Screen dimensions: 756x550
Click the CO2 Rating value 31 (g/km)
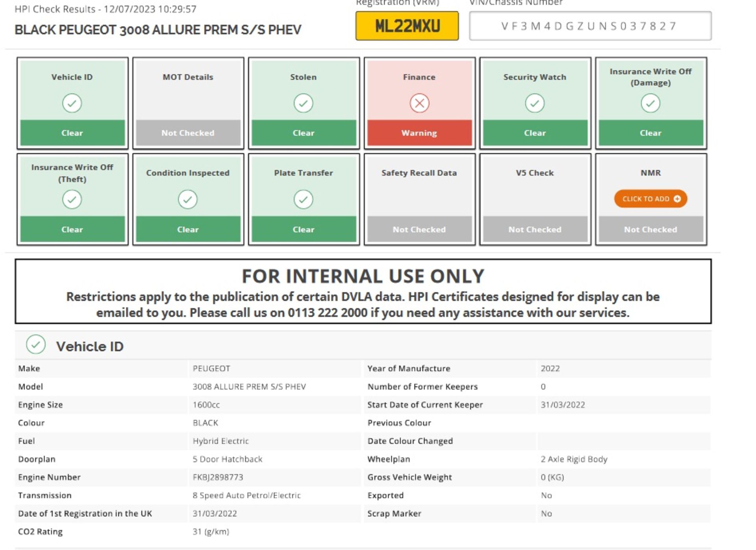[211, 531]
